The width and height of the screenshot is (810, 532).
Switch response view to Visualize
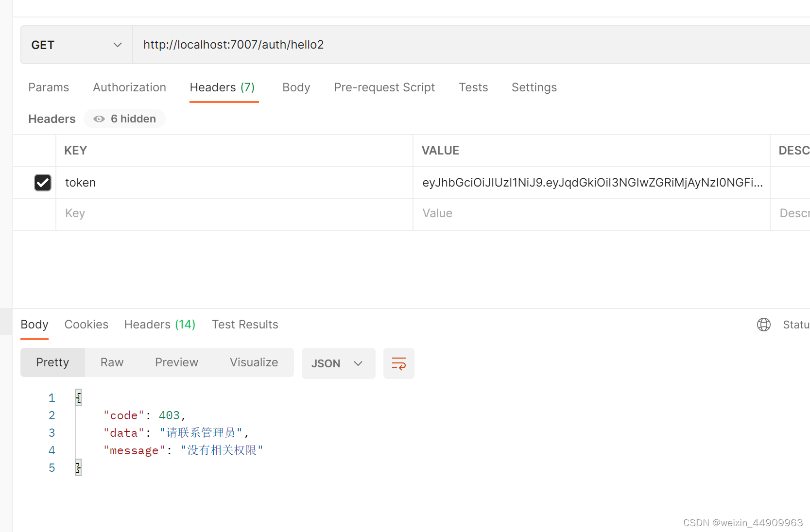254,362
